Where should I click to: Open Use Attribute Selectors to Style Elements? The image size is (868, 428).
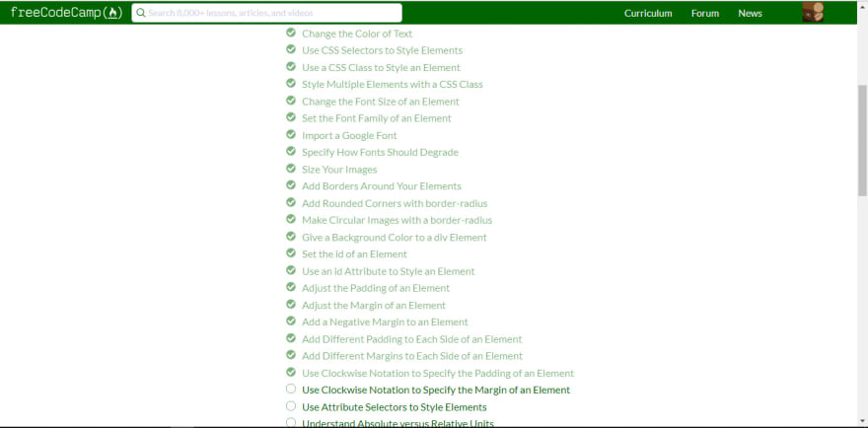coord(395,407)
